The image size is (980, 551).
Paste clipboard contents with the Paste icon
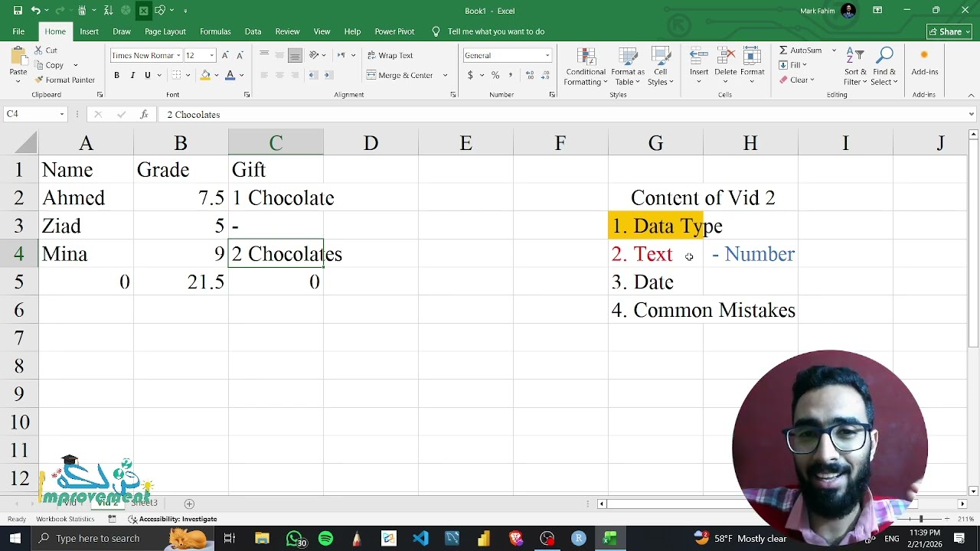[x=18, y=56]
